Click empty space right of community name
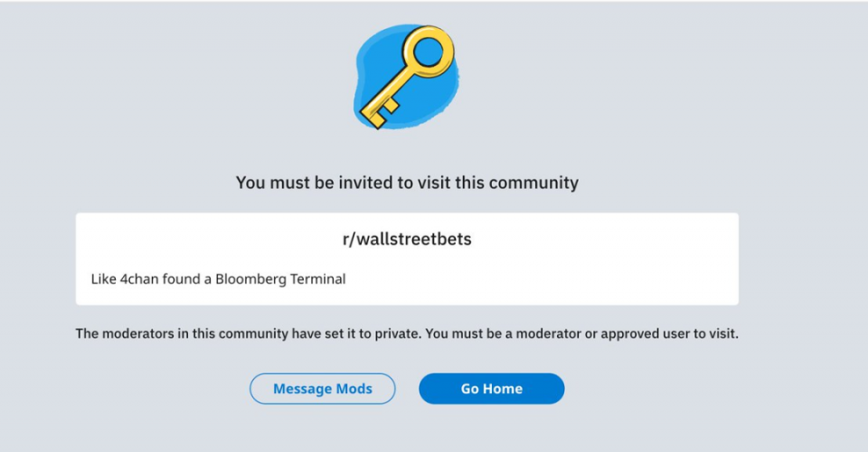Image resolution: width=868 pixels, height=452 pixels. tap(615, 240)
